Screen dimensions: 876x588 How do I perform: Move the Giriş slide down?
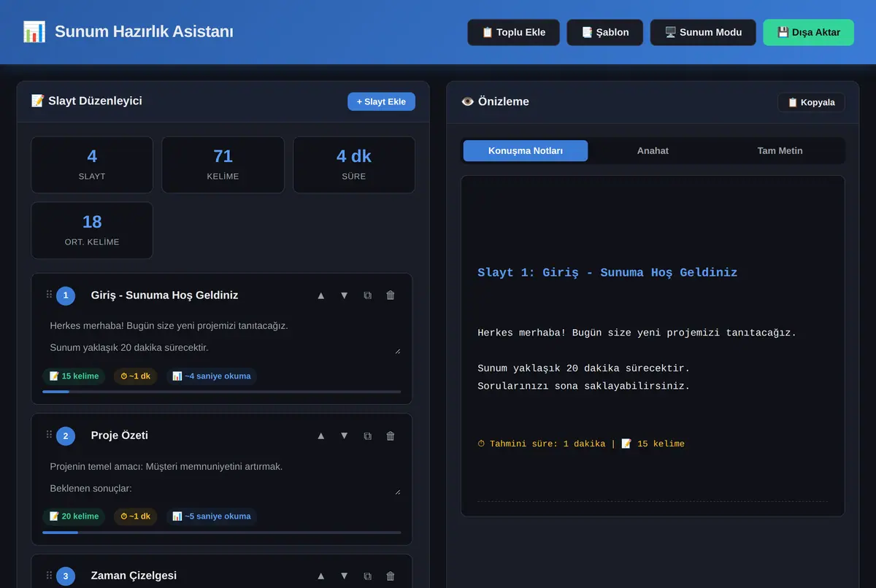(344, 295)
